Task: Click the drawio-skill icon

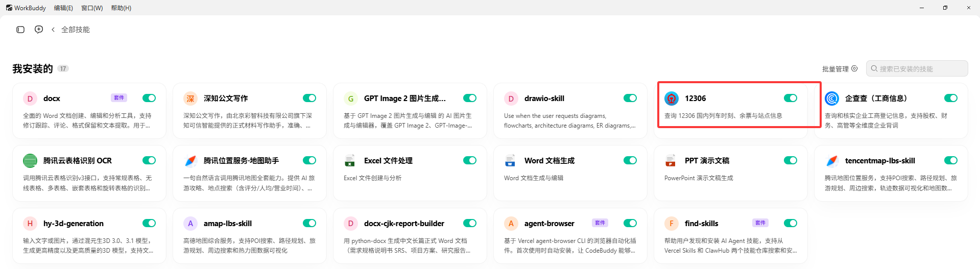Action: (x=511, y=99)
